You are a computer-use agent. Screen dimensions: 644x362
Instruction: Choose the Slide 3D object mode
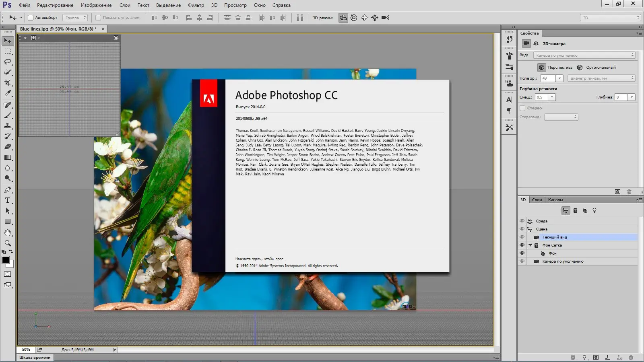pos(375,18)
